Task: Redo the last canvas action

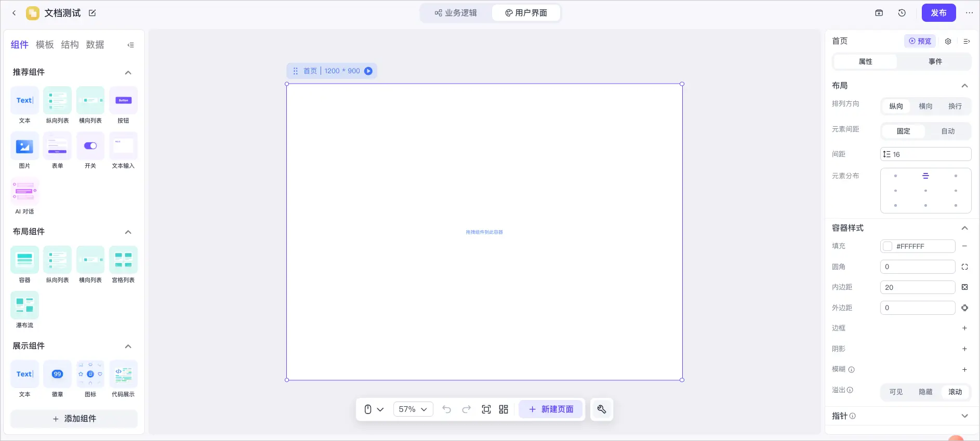Action: tap(467, 409)
